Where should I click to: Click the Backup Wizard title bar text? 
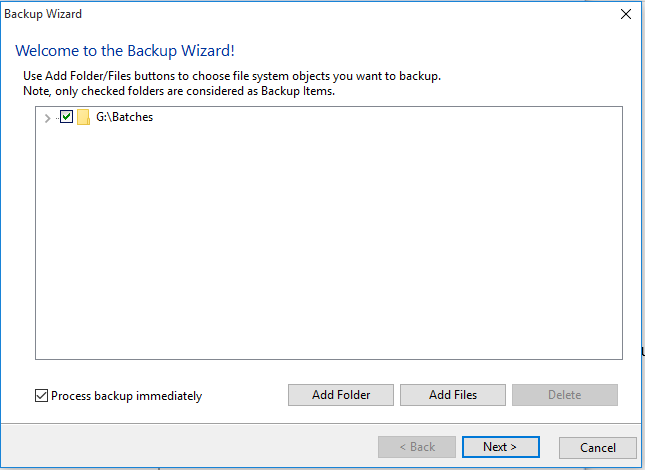[43, 14]
